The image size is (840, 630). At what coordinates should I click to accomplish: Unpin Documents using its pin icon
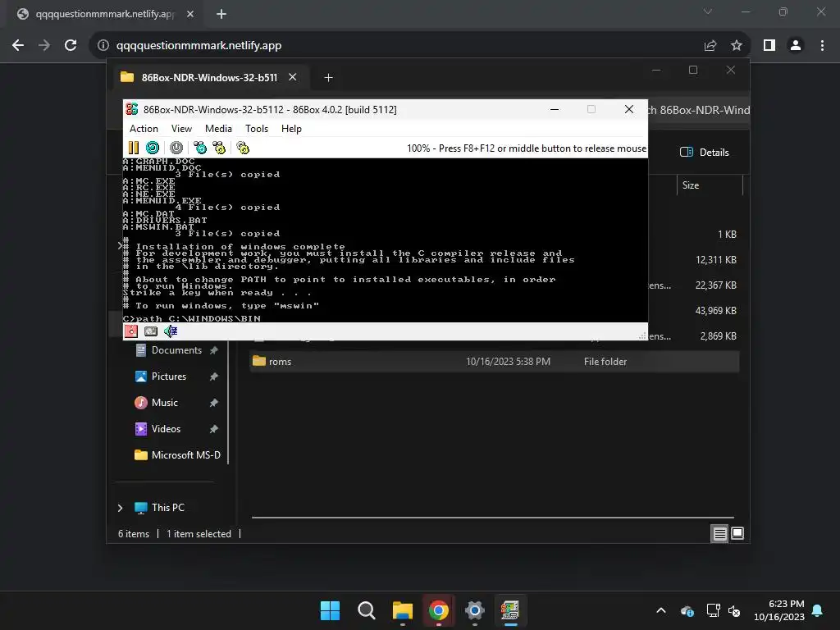[214, 350]
